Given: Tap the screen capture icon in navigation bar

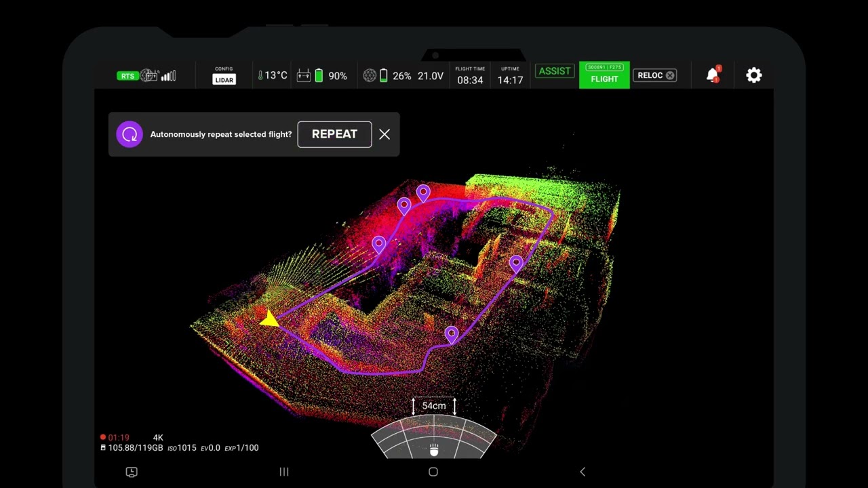Looking at the screenshot, I should click(132, 472).
